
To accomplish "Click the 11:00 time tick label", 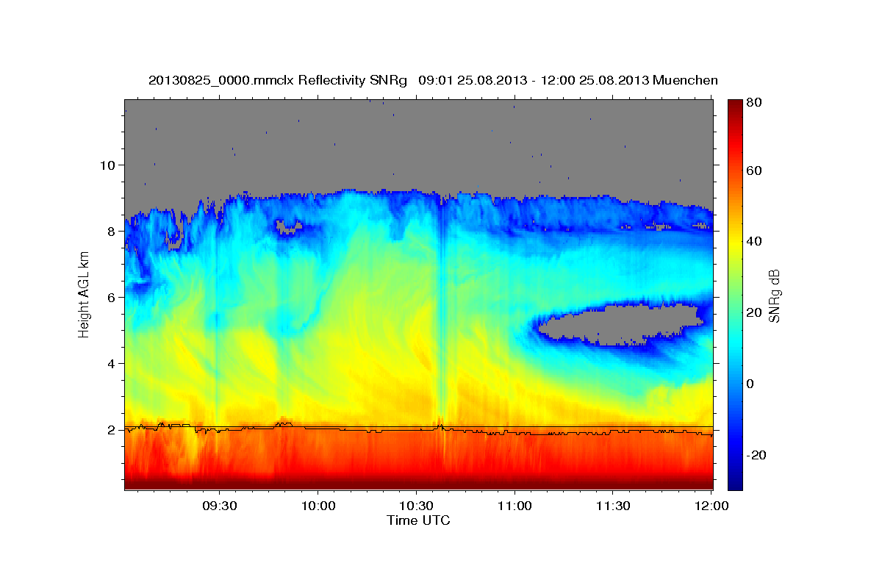I will (514, 506).
